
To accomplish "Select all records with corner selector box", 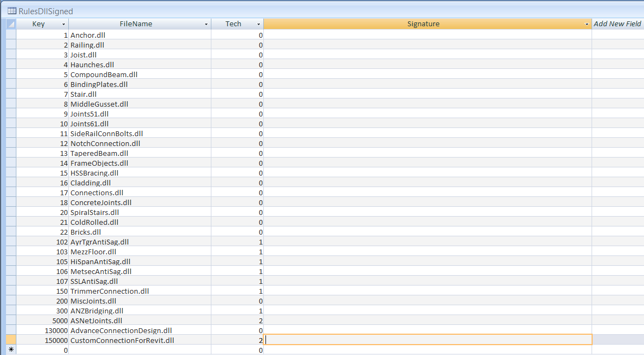I will pos(11,24).
